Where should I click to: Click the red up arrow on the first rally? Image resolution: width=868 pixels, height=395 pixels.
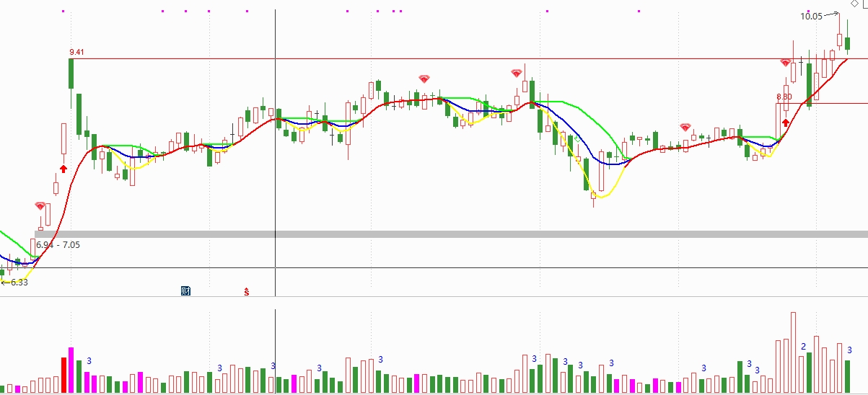63,169
